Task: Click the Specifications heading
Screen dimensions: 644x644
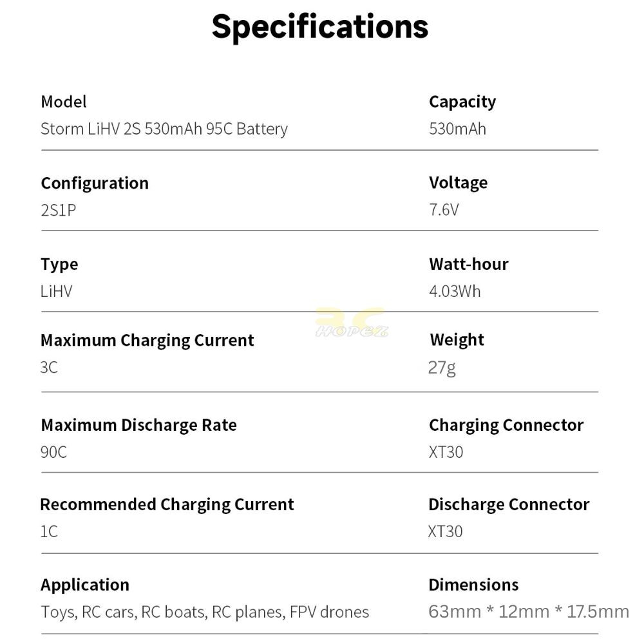Action: point(320,28)
